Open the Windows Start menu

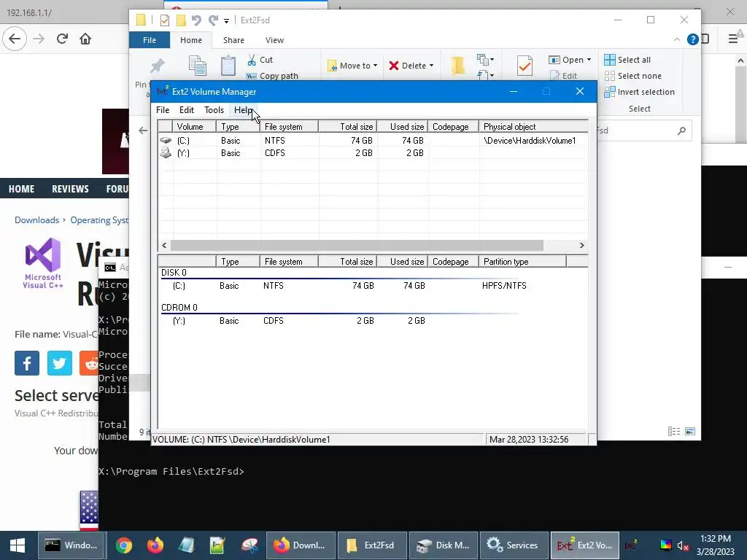click(18, 545)
